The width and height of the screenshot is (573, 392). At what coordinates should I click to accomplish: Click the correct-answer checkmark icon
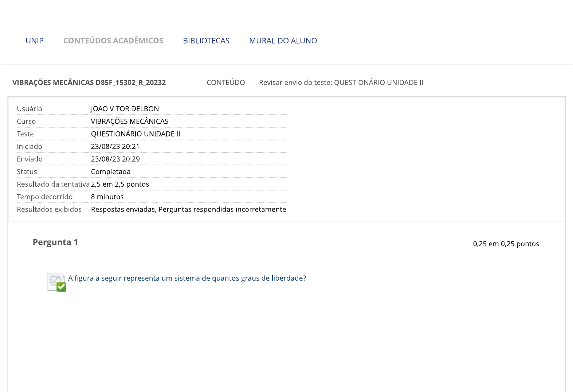57,282
